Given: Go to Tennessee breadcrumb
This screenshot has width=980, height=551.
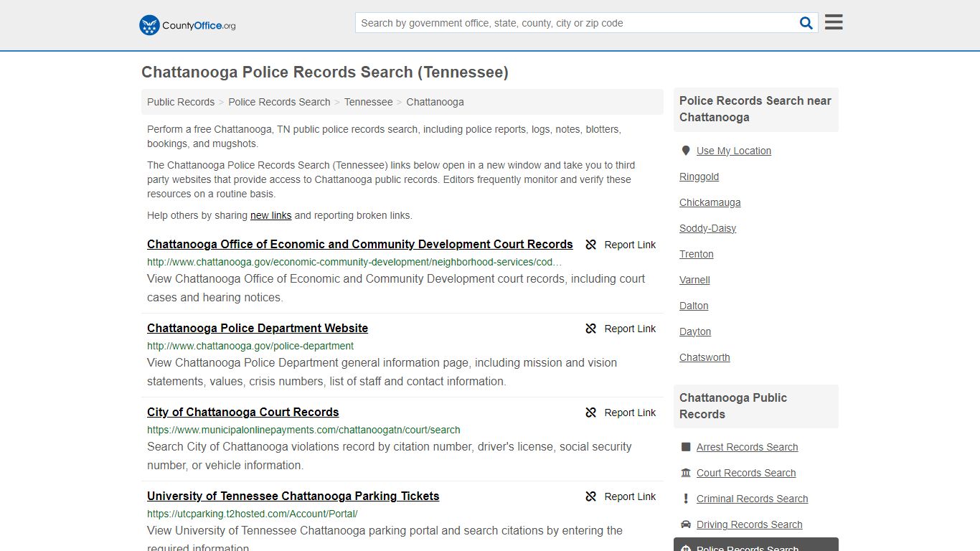Looking at the screenshot, I should [369, 102].
